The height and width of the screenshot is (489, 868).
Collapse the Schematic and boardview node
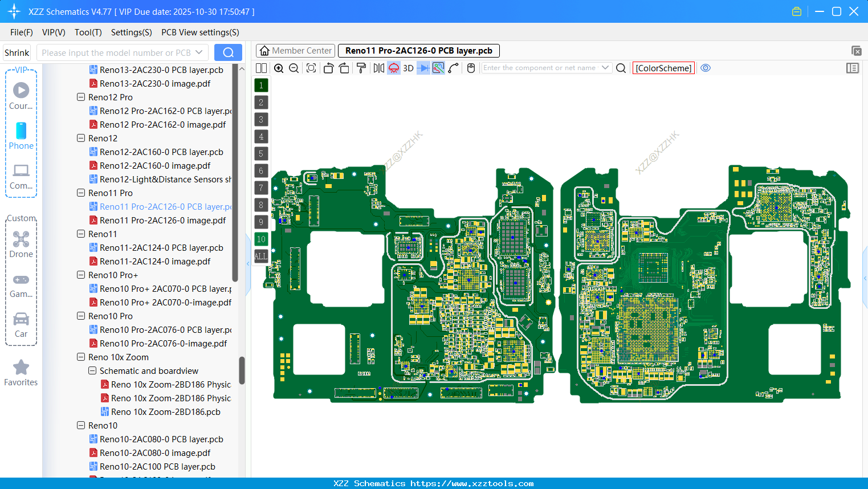coord(92,370)
